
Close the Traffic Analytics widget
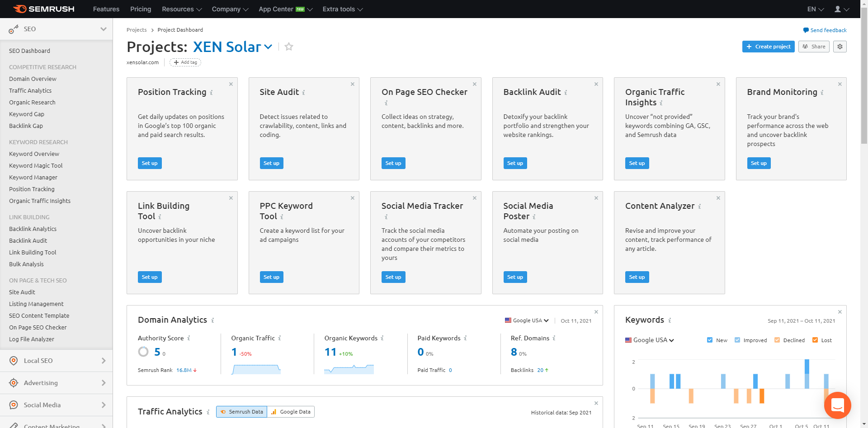pos(596,403)
